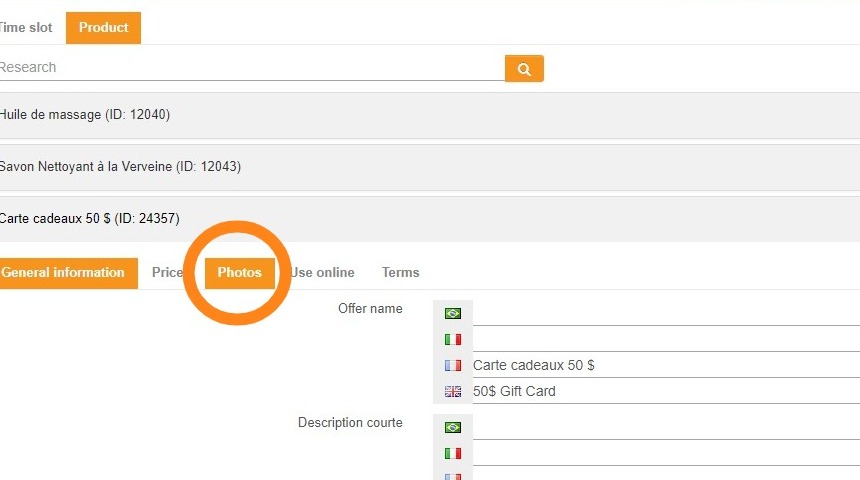Collapse Carte cadeaux 50 $ (ID: 24357) row
Image resolution: width=860 pixels, height=480 pixels.
(430, 219)
